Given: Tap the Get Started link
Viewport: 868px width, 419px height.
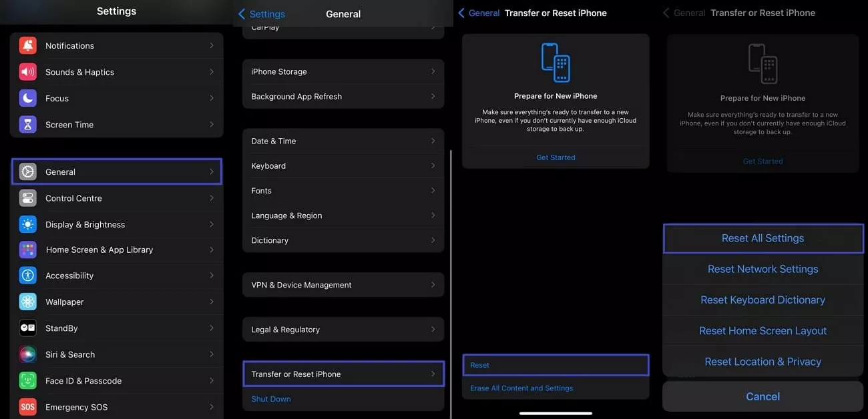Looking at the screenshot, I should 555,157.
